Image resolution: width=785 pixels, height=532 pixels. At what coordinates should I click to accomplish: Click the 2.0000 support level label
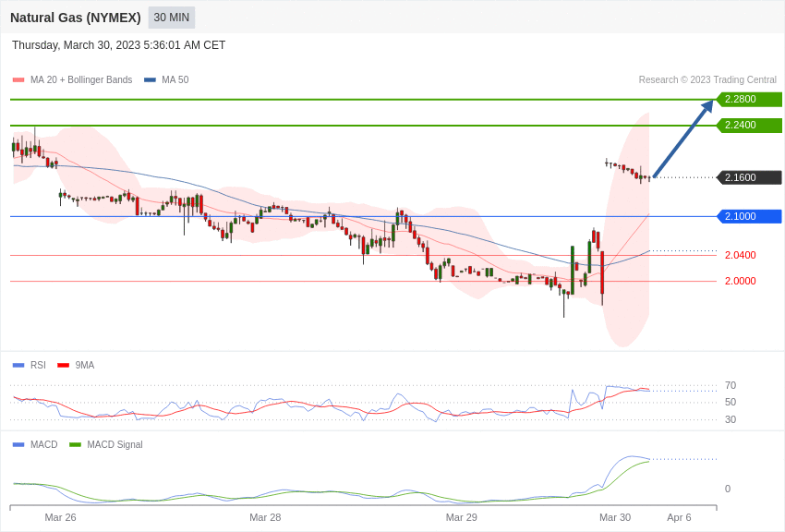[x=741, y=282]
